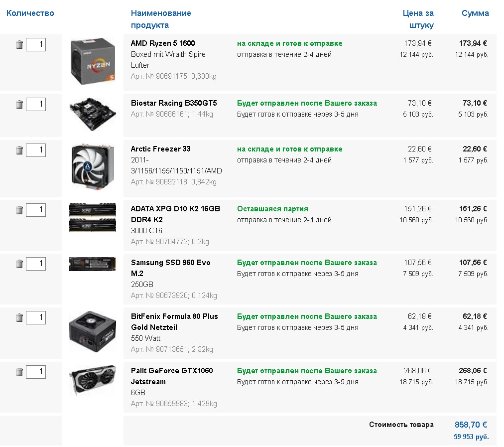This screenshot has width=504, height=447.
Task: Open the Arctic Freezer cooler thumbnail
Action: (x=93, y=168)
